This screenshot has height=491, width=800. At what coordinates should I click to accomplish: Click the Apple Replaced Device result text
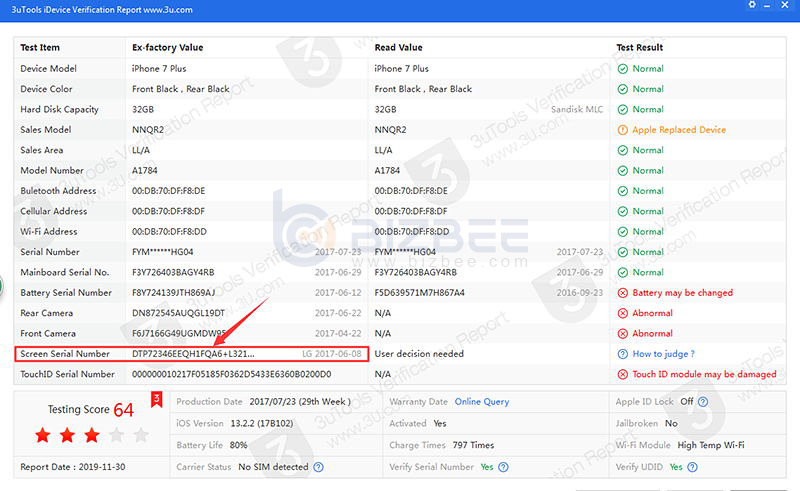(x=679, y=130)
